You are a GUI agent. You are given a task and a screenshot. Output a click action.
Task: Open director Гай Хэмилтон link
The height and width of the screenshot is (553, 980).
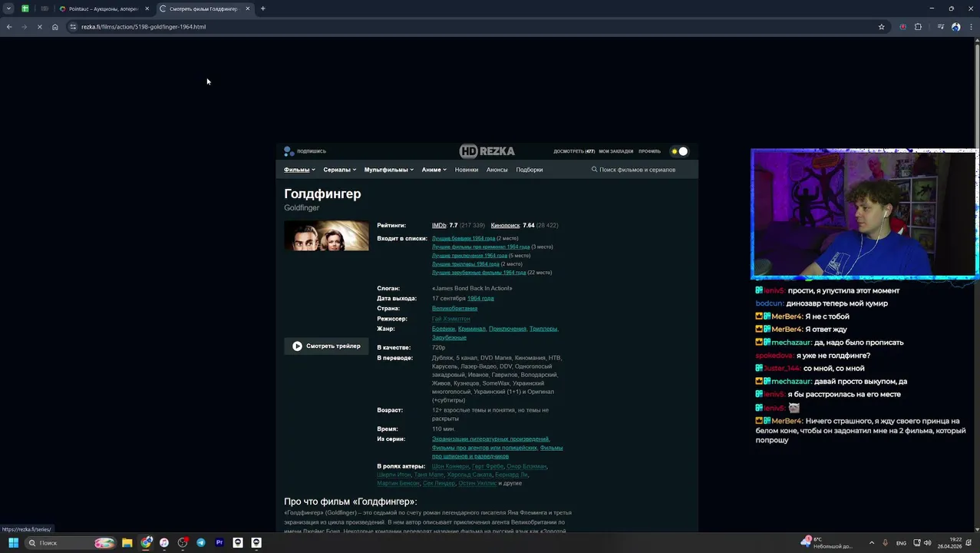pos(451,319)
